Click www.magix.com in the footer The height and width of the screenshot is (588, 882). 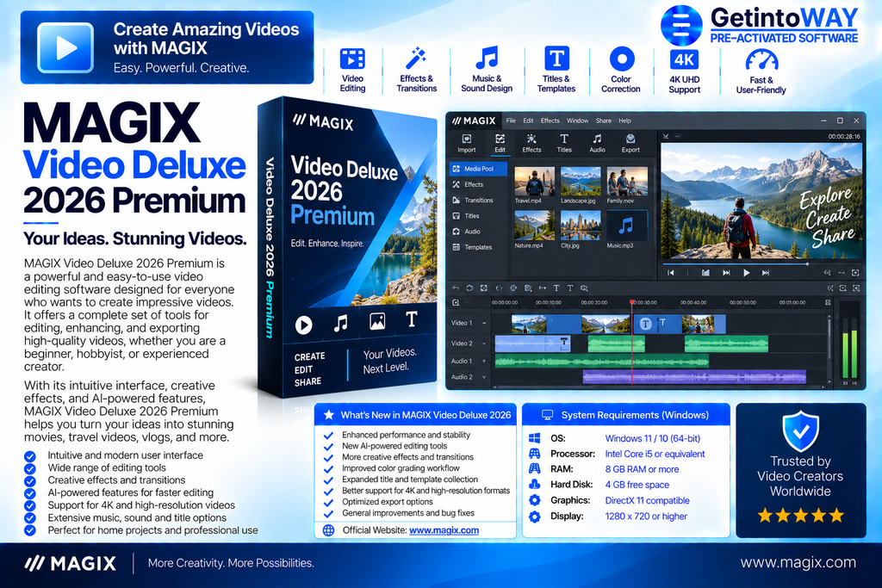pos(798,563)
